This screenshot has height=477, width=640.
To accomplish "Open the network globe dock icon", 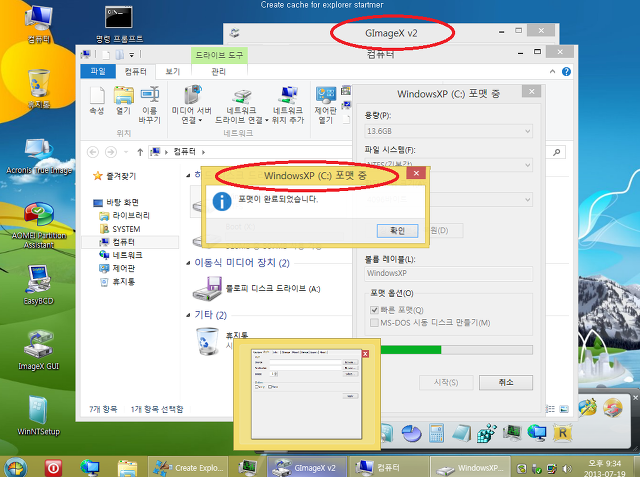I will tap(537, 433).
